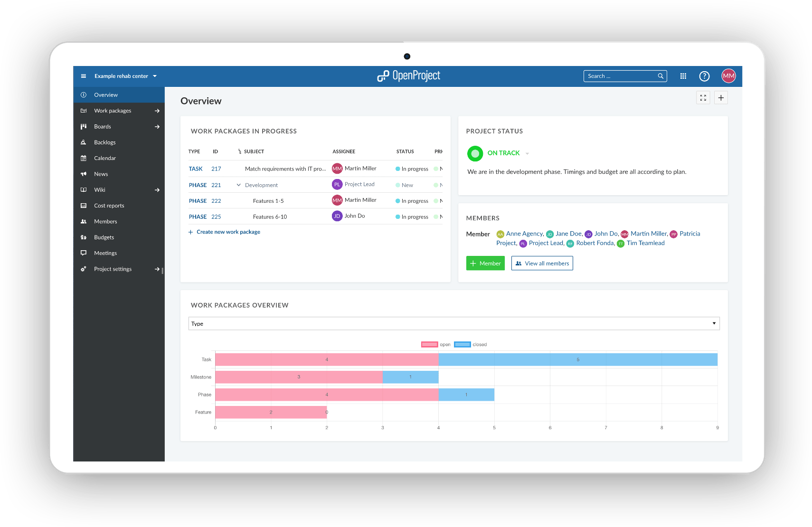Toggle fullscreen view of Overview page
Image resolution: width=812 pixels, height=527 pixels.
point(703,98)
